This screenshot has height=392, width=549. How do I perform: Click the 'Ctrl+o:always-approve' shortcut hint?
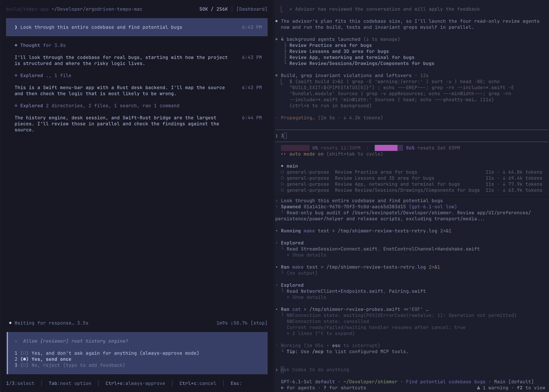[x=135, y=383]
